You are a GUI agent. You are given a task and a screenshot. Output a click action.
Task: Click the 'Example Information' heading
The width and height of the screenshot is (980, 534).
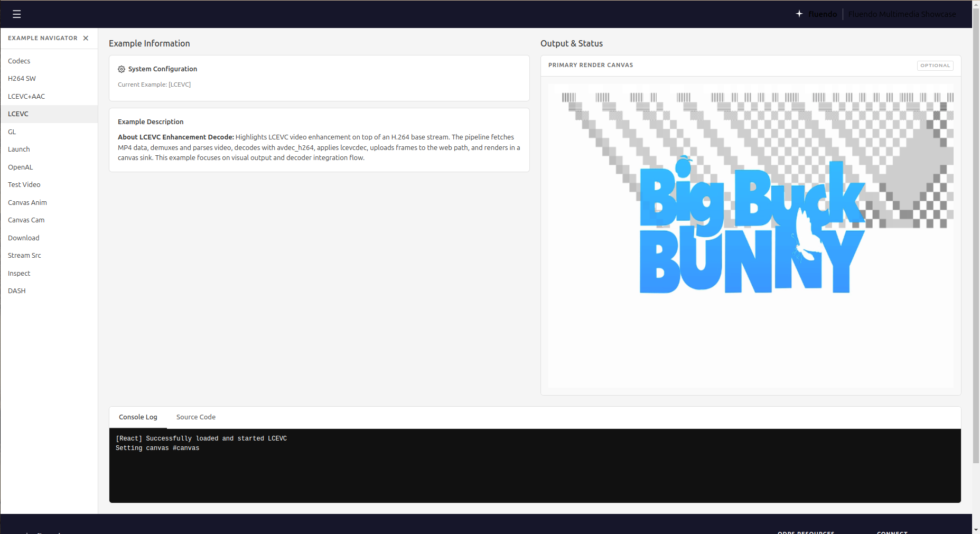150,44
